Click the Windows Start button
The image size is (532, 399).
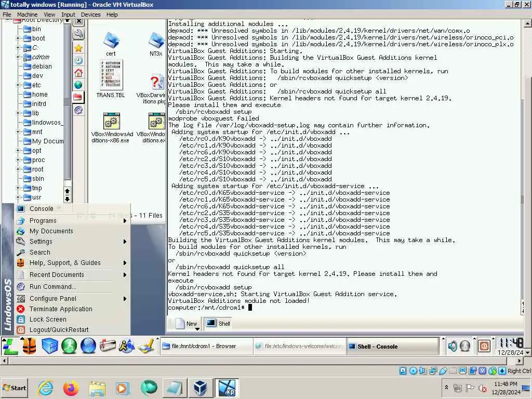tap(14, 388)
